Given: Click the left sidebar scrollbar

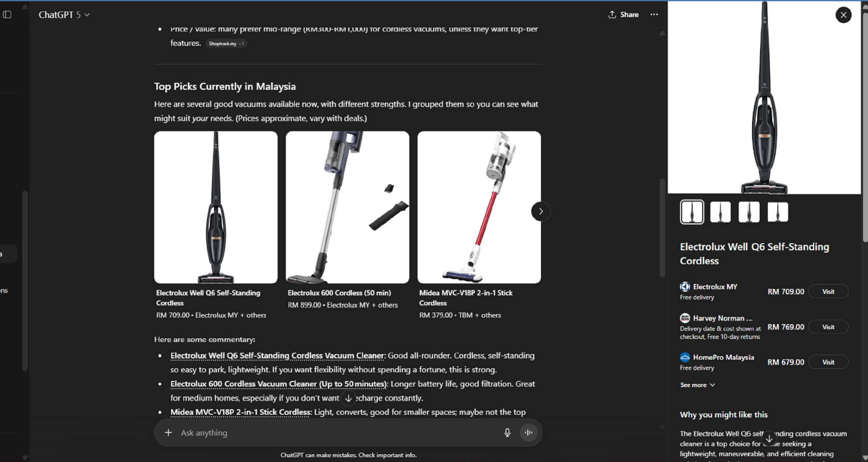Looking at the screenshot, I should point(25,280).
